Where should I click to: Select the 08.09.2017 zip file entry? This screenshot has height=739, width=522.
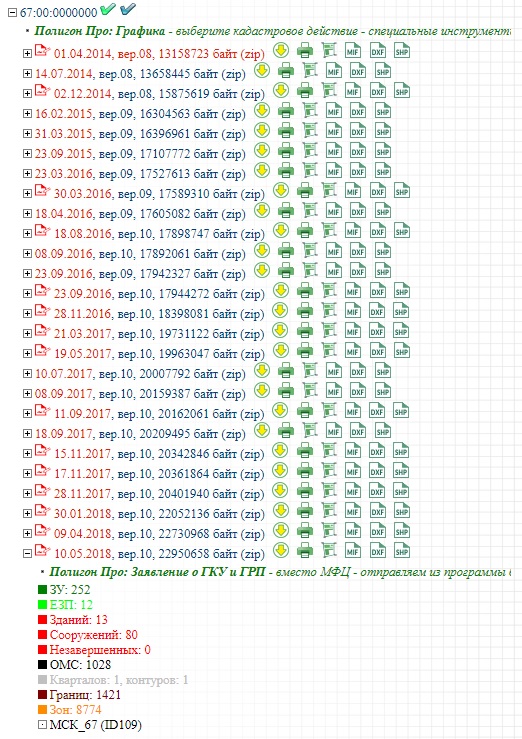(x=140, y=394)
